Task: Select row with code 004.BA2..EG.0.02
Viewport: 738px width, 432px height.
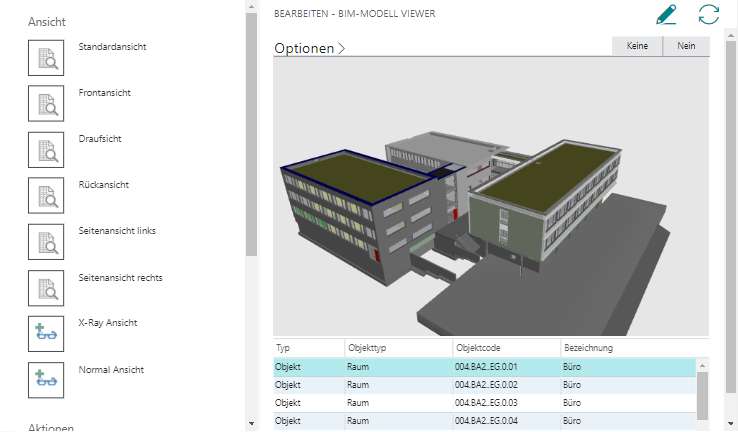Action: [x=485, y=385]
